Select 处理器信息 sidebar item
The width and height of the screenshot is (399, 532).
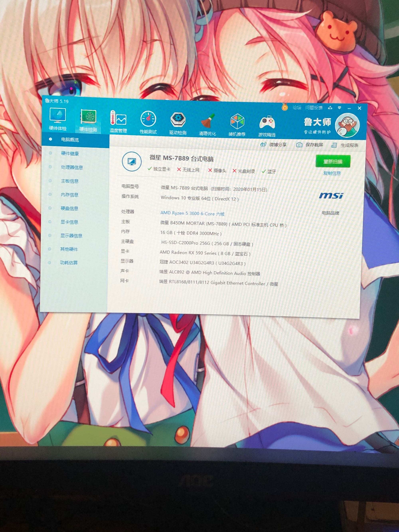coord(72,167)
